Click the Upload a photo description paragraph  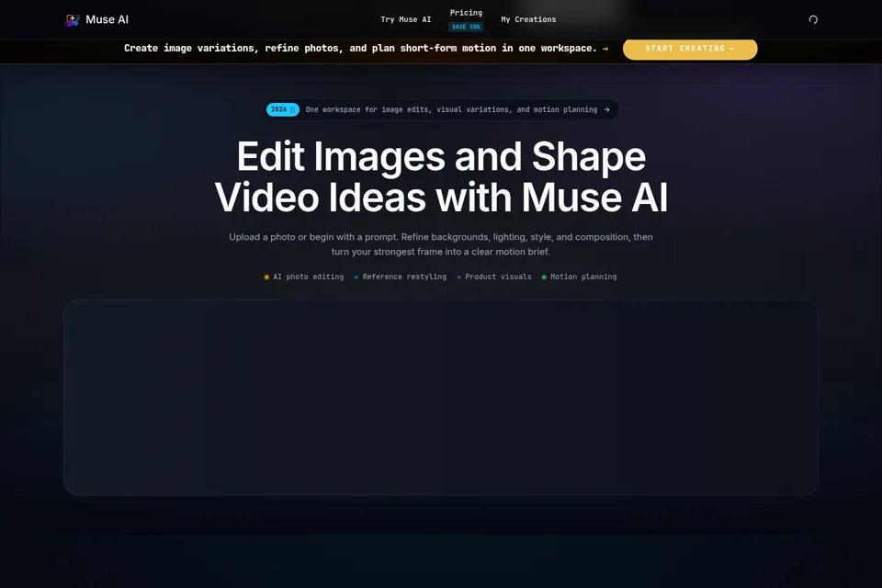pos(441,244)
